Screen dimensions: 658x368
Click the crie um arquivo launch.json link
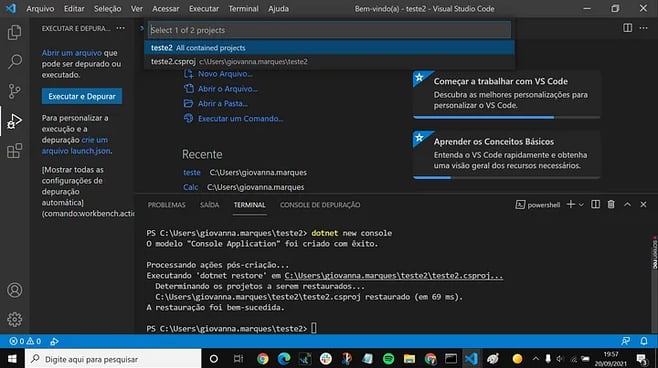coord(76,145)
